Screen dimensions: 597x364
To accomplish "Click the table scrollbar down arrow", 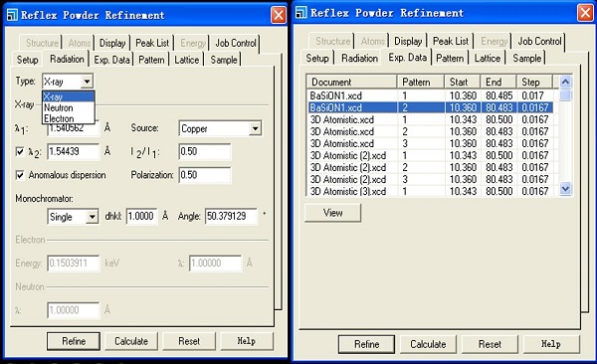I will (x=565, y=189).
